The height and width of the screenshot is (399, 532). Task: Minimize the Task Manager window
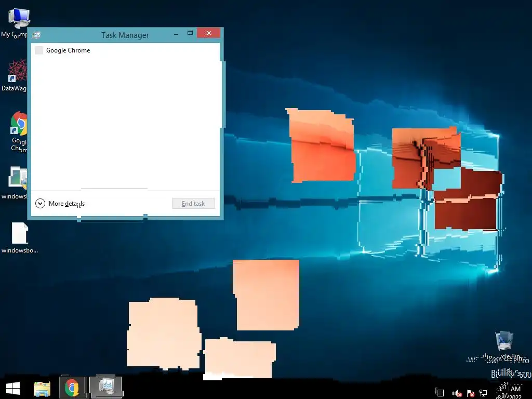[x=176, y=34]
